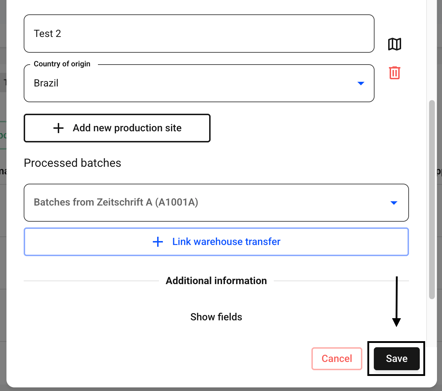Show fields under Additional information

point(216,317)
